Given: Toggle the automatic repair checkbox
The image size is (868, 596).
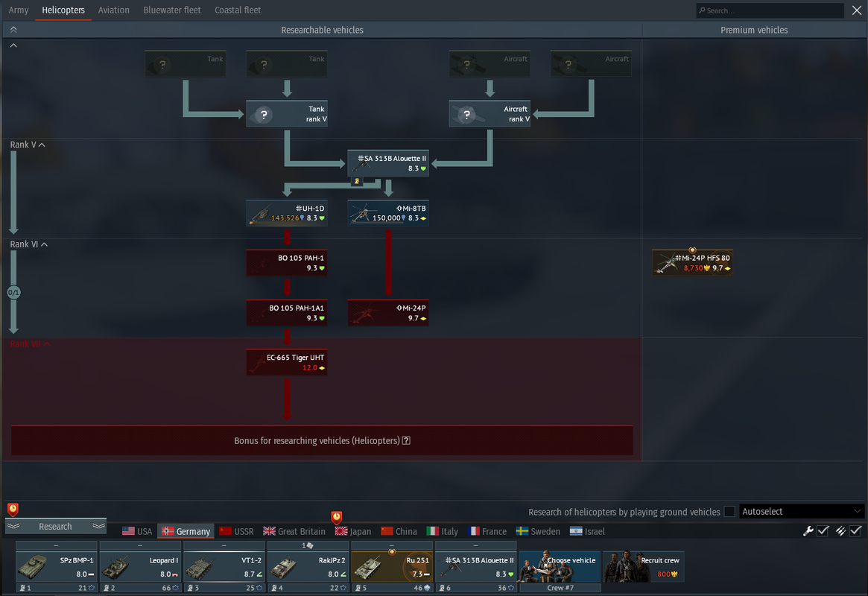Looking at the screenshot, I should click(x=823, y=531).
